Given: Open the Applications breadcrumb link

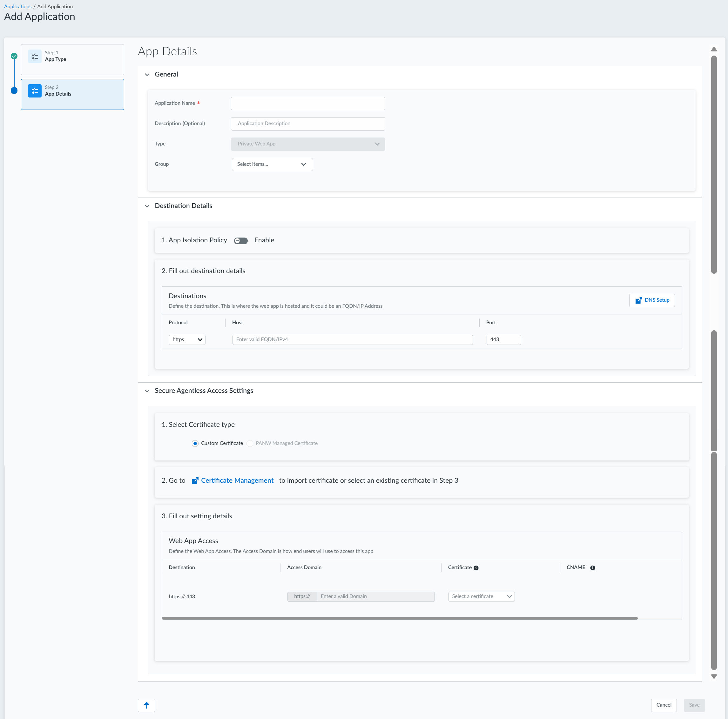Looking at the screenshot, I should click(x=18, y=6).
